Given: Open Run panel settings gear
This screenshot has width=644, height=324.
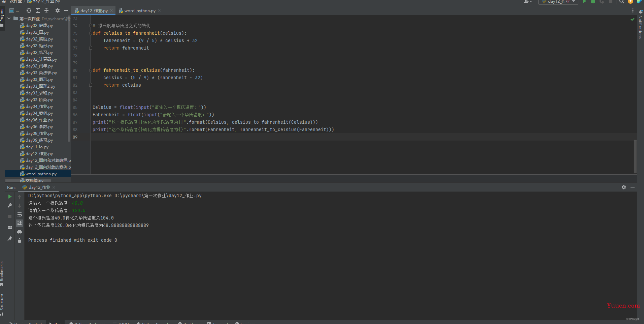Looking at the screenshot, I should (624, 187).
